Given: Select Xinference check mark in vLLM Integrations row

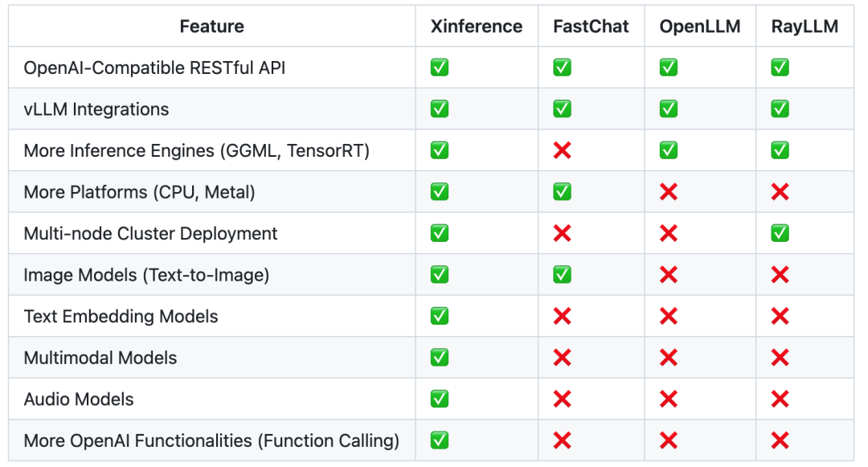Looking at the screenshot, I should pos(440,109).
